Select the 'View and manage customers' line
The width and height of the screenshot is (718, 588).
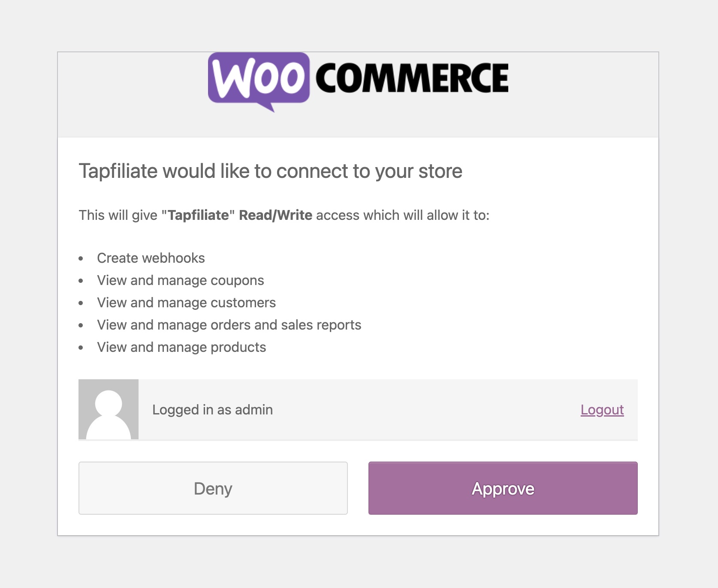[x=186, y=303]
